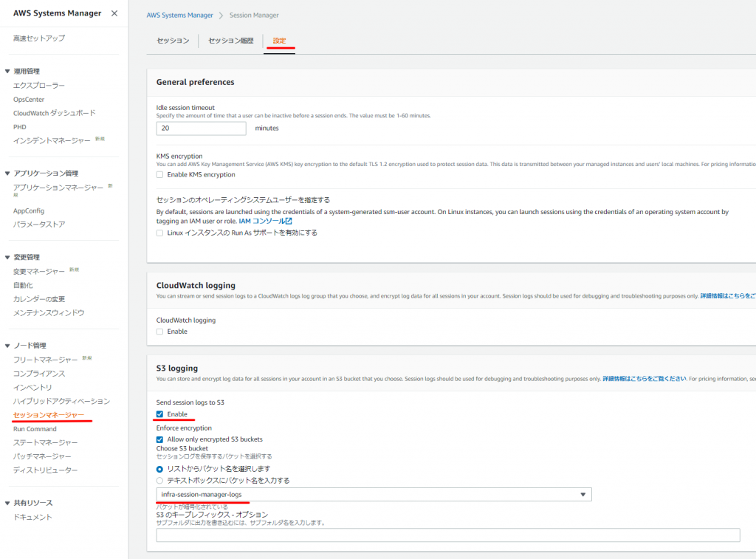Collapse the アプリケーション管理 section

click(x=7, y=173)
